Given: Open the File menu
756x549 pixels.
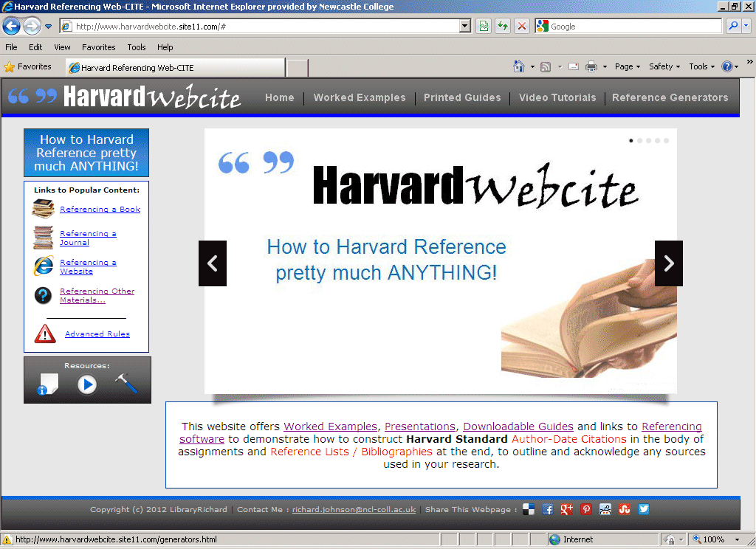Looking at the screenshot, I should pyautogui.click(x=11, y=47).
